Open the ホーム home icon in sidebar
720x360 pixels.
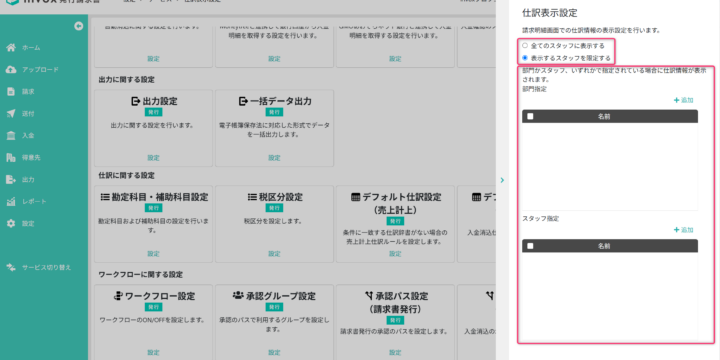pyautogui.click(x=11, y=48)
